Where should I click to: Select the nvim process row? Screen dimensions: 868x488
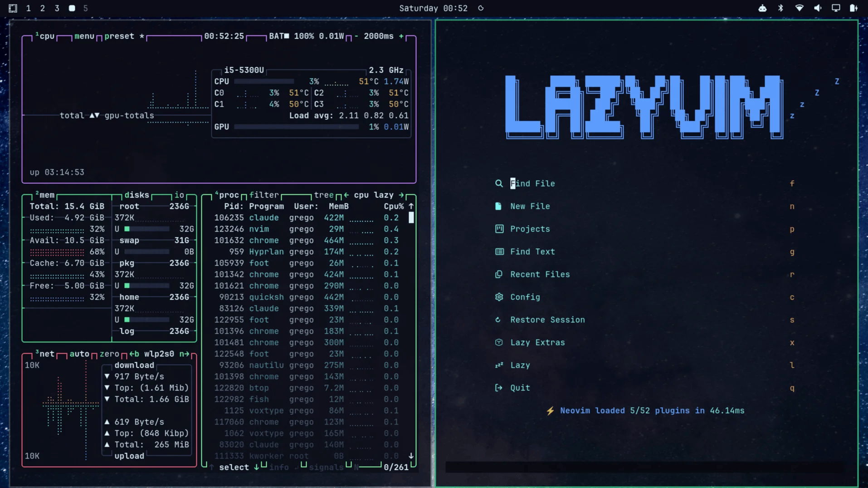pyautogui.click(x=307, y=229)
